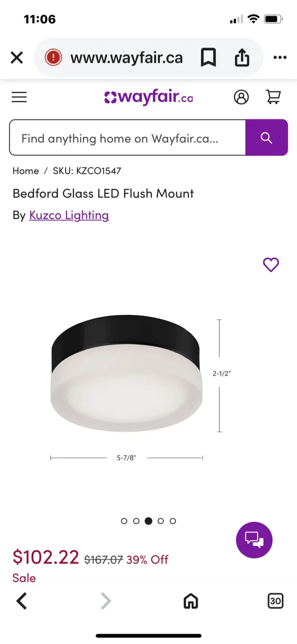The width and height of the screenshot is (297, 644).
Task: Select the first carousel dot
Action: pos(124,521)
